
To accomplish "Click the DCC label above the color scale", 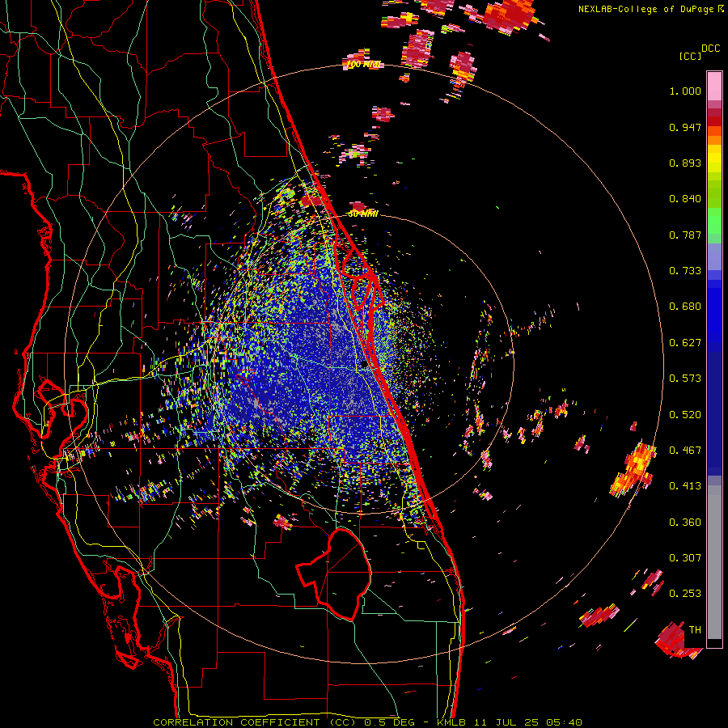I will pos(710,49).
